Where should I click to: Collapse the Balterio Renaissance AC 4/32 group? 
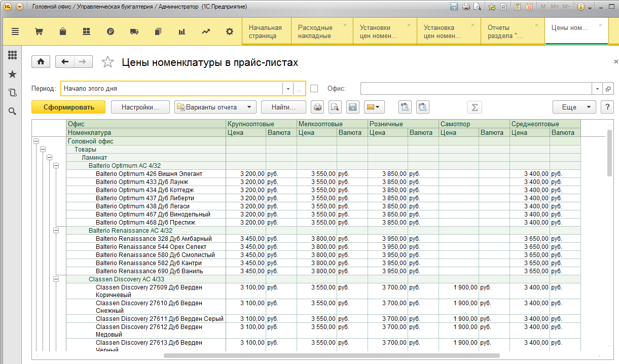[x=56, y=231]
